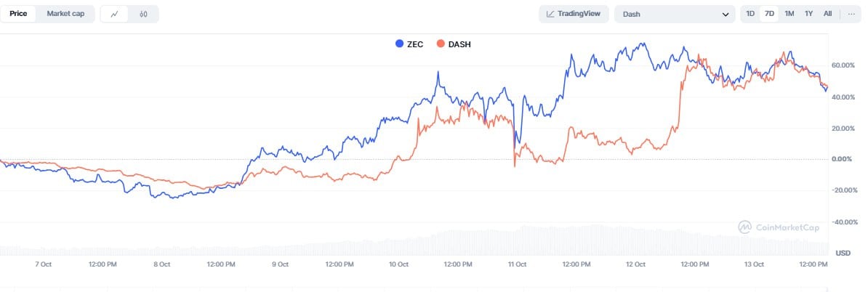Click the 11 Oct date marker

[x=517, y=264]
